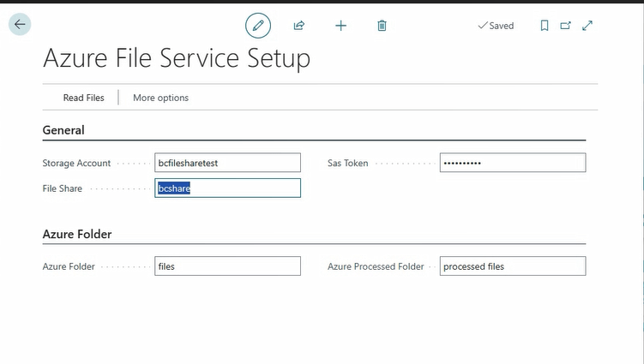
Task: Collapse the Azure Folder section header
Action: click(x=77, y=234)
